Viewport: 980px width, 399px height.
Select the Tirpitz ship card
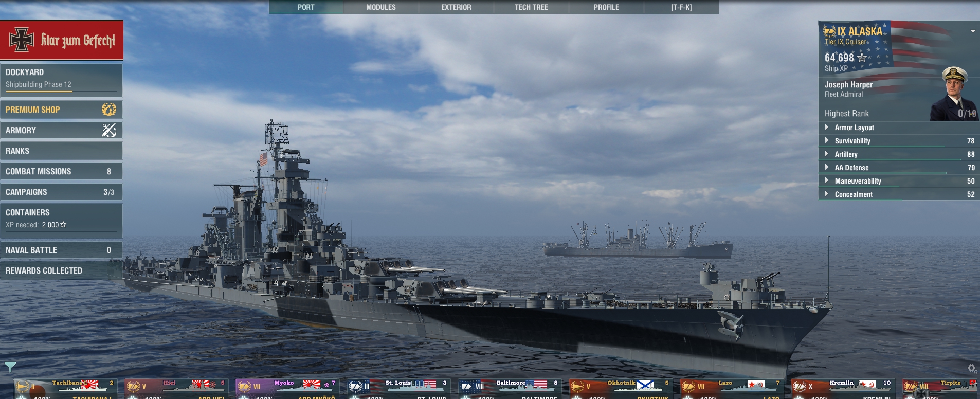pos(941,389)
